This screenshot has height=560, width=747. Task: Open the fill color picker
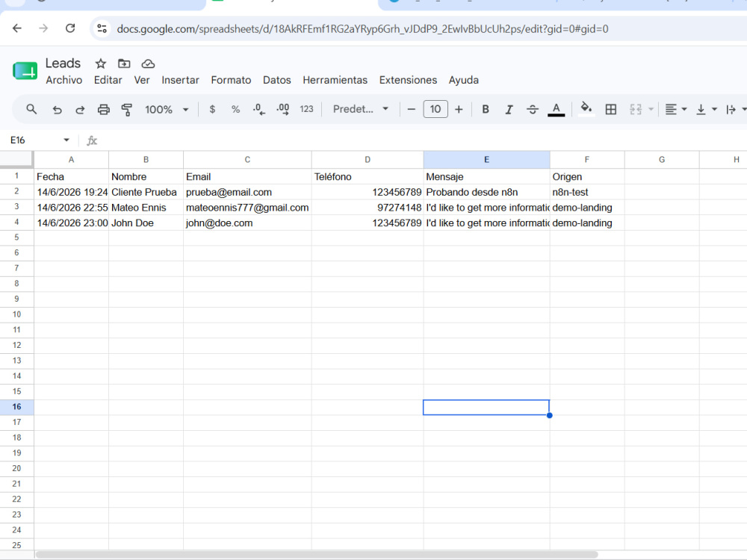(586, 109)
